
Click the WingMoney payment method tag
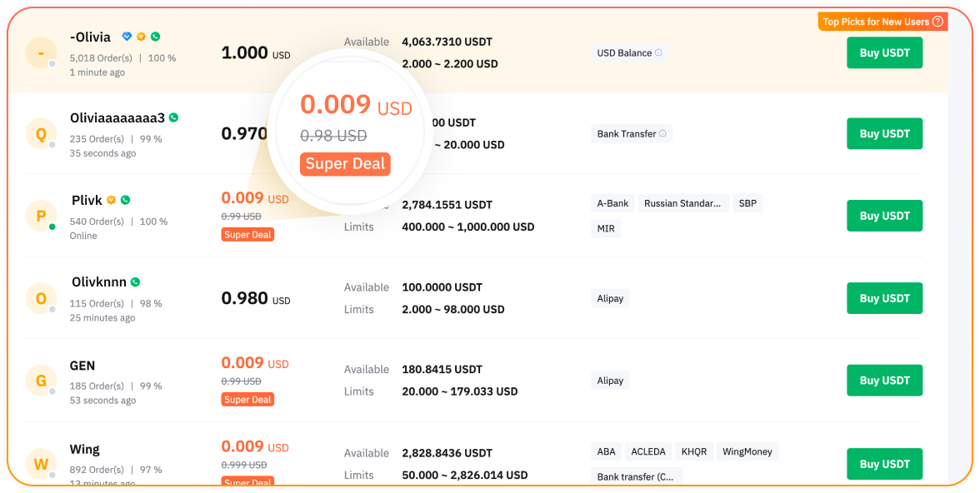tap(747, 451)
